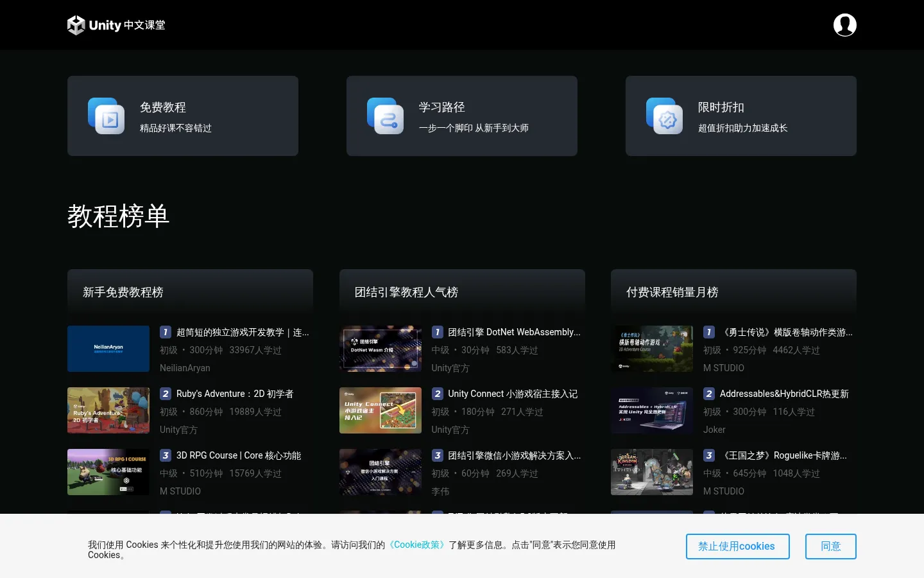Viewport: 924px width, 578px height.
Task: Click the 学习路径 route icon
Action: point(385,116)
